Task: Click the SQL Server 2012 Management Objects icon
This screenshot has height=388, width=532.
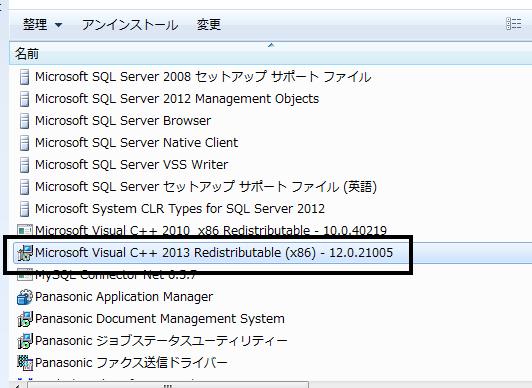Action: pos(24,99)
